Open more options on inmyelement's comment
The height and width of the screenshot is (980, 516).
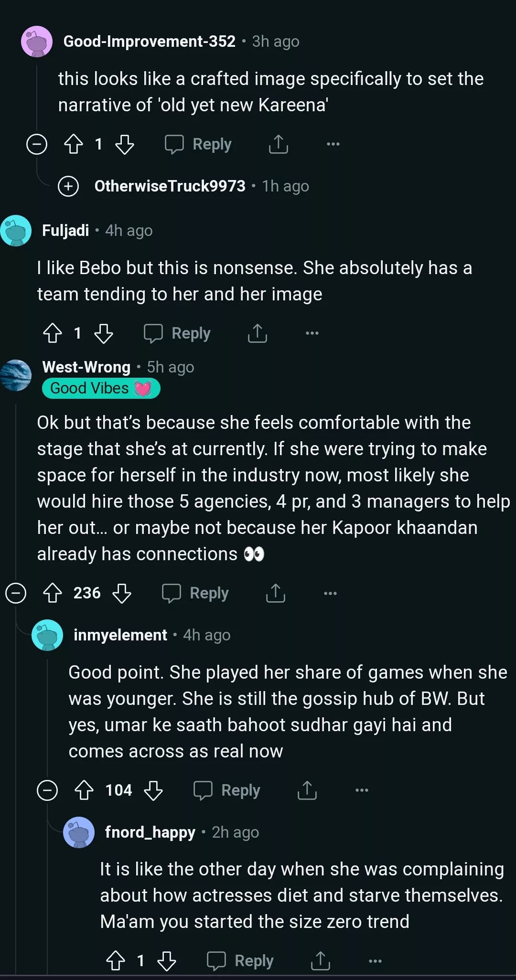[x=362, y=790]
